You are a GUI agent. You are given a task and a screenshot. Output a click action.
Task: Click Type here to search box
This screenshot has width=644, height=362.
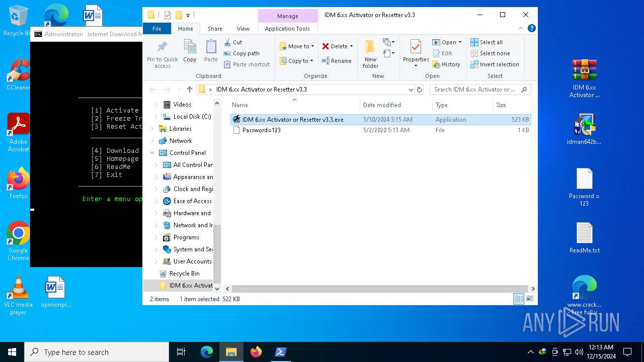pyautogui.click(x=97, y=352)
